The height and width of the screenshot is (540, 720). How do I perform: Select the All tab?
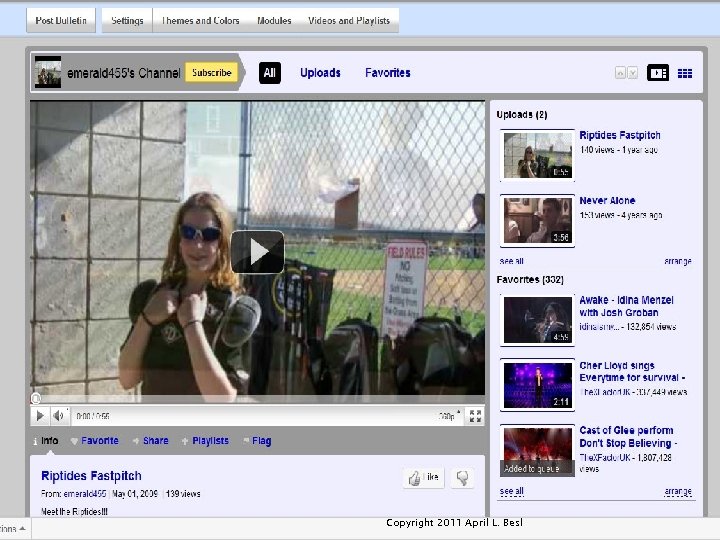pos(270,73)
